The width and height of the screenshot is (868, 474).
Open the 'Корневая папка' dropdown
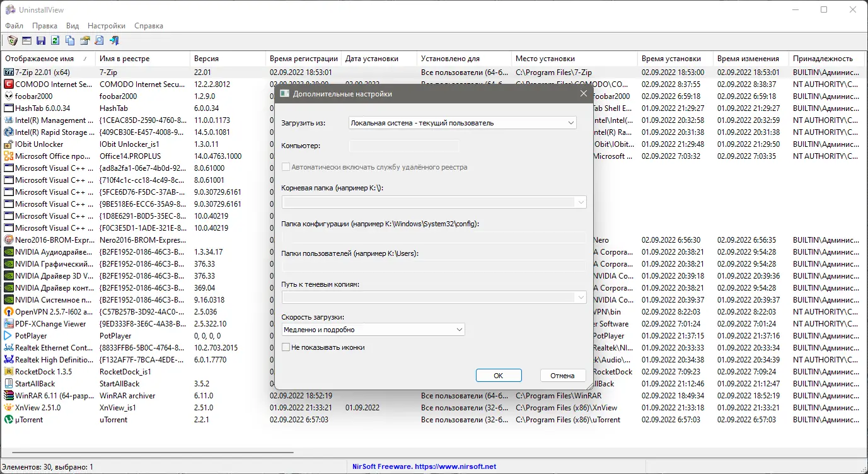click(x=434, y=202)
